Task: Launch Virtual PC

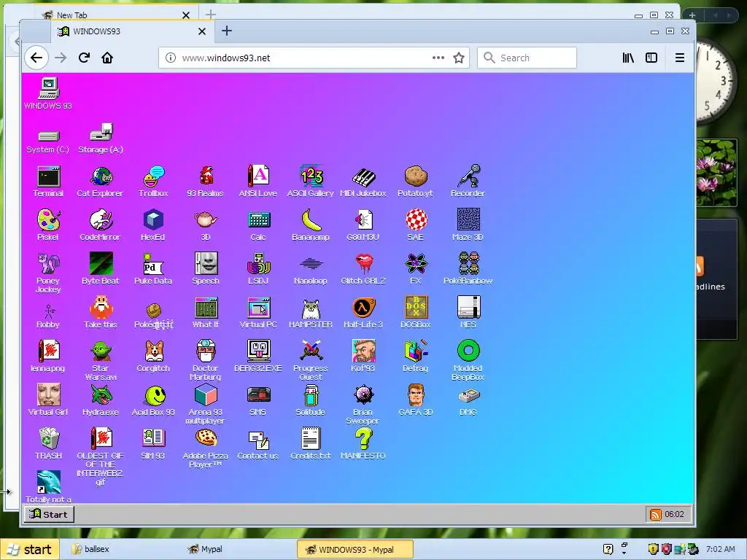Action: point(258,312)
